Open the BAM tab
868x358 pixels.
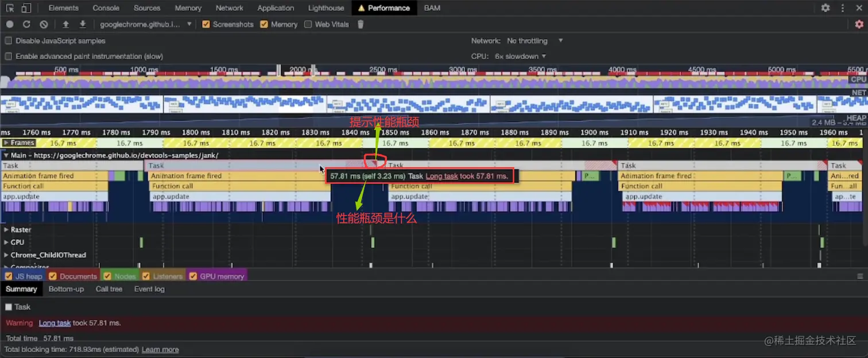coord(432,8)
